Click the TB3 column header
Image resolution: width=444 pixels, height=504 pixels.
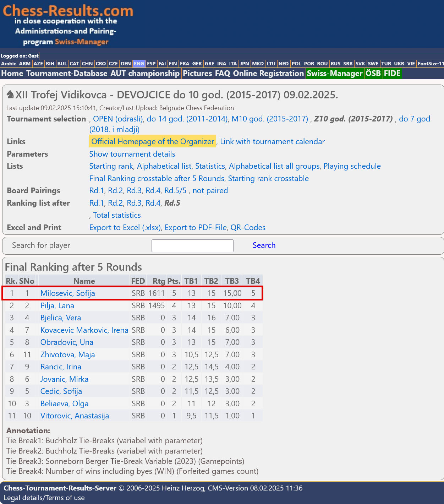pyautogui.click(x=232, y=281)
